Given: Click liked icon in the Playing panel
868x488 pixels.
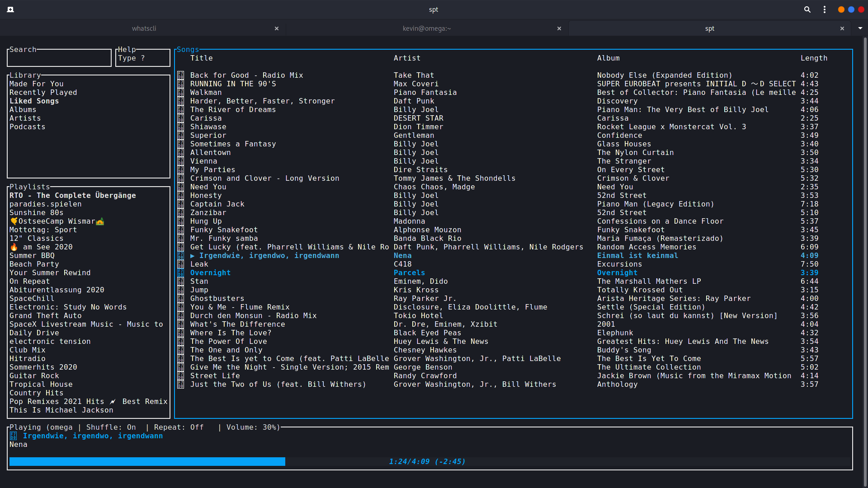Looking at the screenshot, I should pyautogui.click(x=14, y=436).
